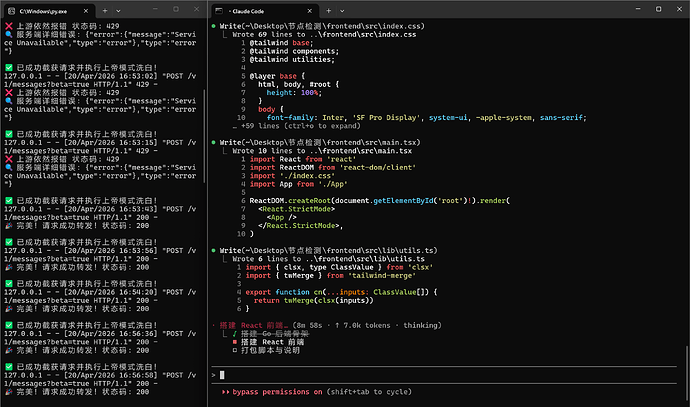Click the terminal icon on the py.exe tab

[x=12, y=11]
